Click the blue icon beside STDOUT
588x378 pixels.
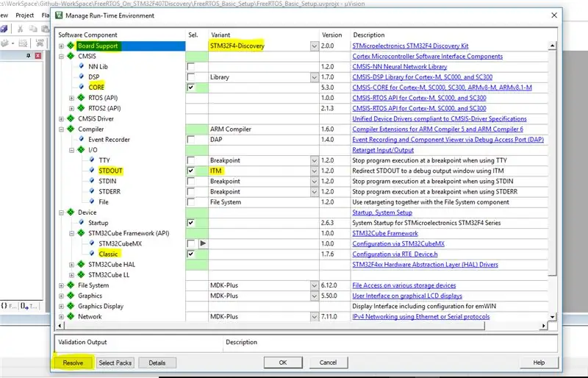(x=92, y=171)
